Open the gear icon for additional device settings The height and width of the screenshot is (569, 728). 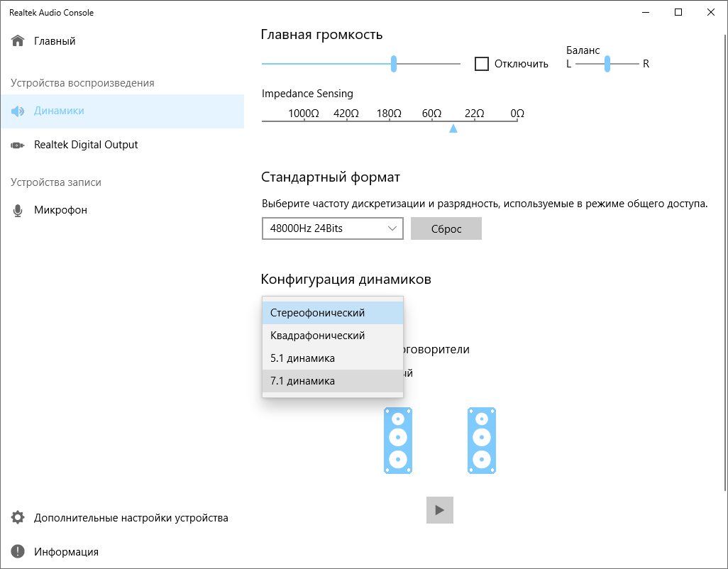point(18,518)
